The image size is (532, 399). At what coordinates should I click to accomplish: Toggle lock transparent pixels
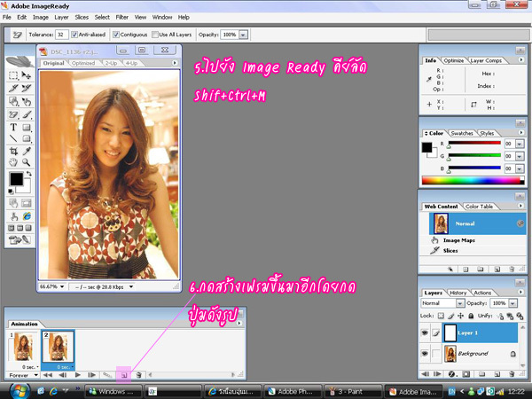pos(441,316)
